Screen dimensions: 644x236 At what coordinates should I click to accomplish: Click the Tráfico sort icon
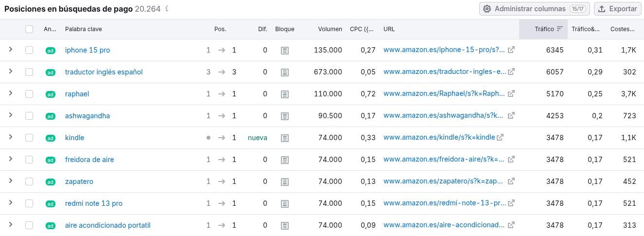click(x=559, y=29)
